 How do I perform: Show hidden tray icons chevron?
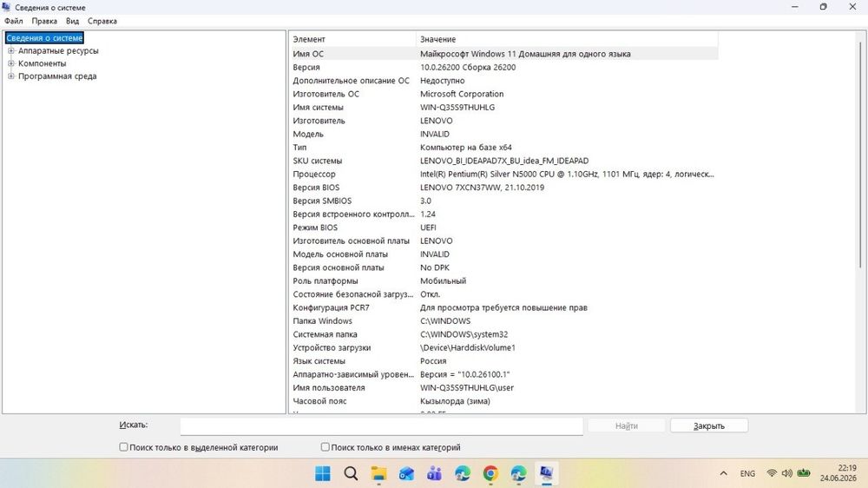tap(724, 473)
